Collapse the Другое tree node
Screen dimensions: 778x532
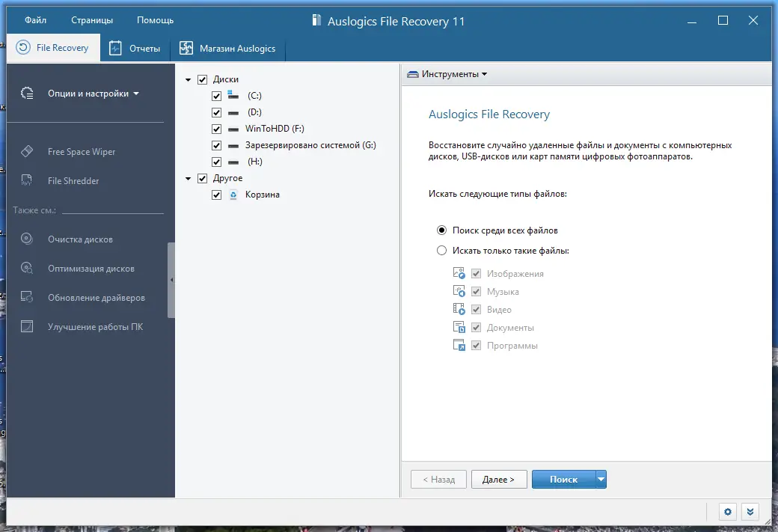coord(188,178)
